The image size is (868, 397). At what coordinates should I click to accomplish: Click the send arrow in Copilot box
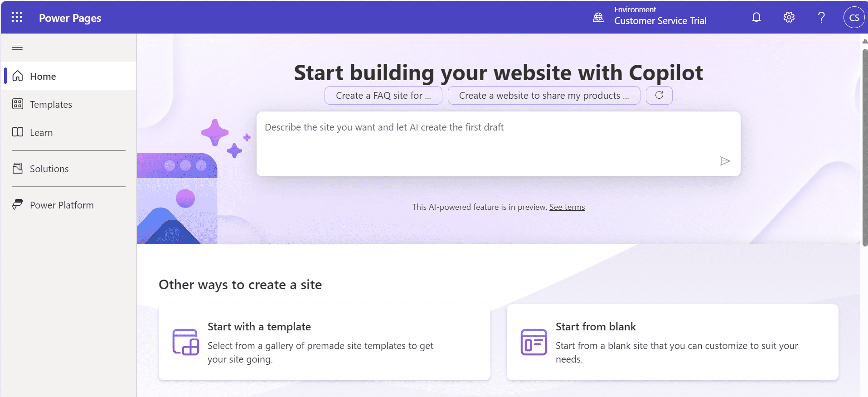coord(725,161)
